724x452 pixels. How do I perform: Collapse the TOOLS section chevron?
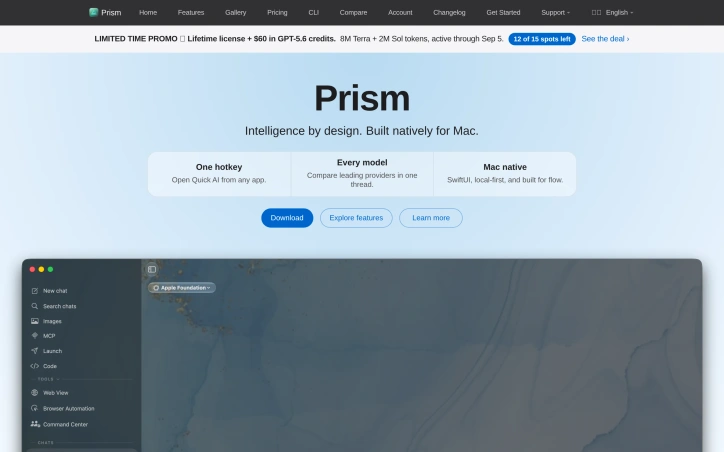click(58, 380)
